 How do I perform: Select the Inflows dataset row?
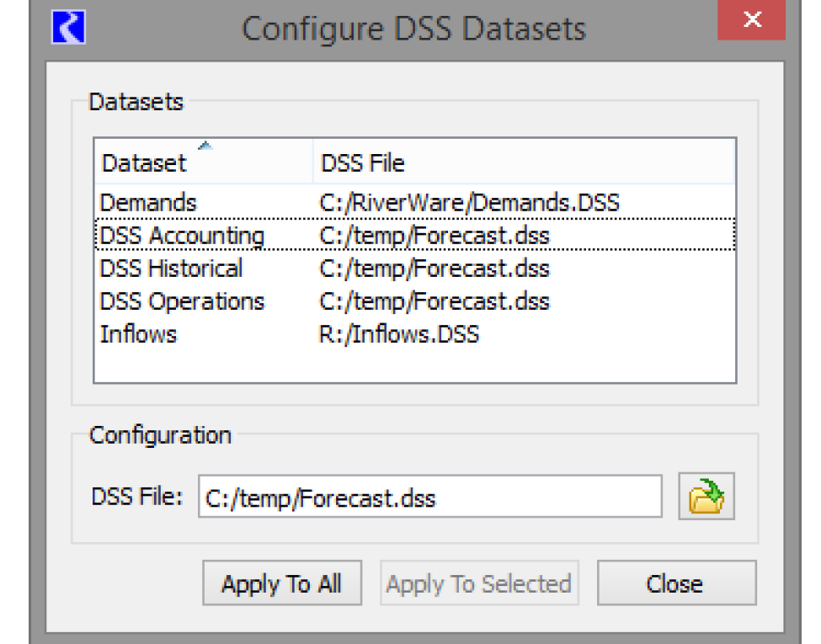pos(139,334)
